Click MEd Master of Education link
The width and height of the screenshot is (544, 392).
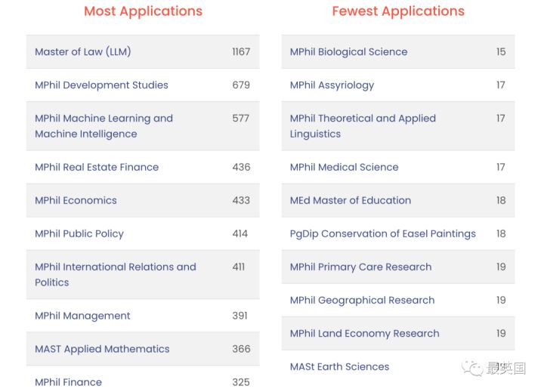point(350,200)
